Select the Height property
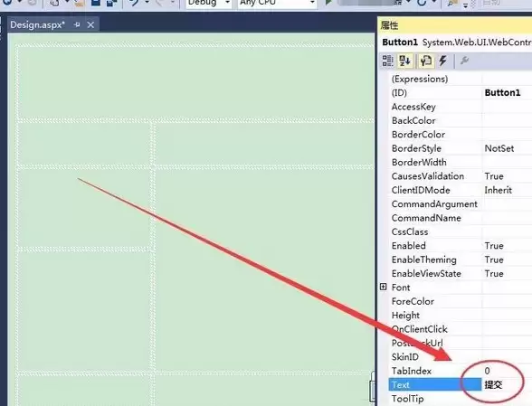Image resolution: width=532 pixels, height=406 pixels. coord(405,315)
